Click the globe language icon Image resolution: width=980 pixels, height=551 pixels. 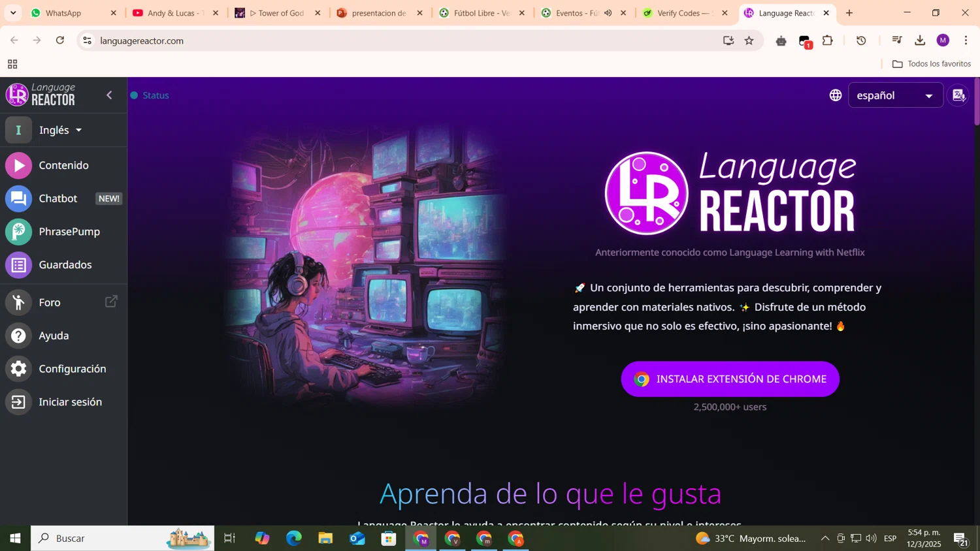tap(836, 95)
